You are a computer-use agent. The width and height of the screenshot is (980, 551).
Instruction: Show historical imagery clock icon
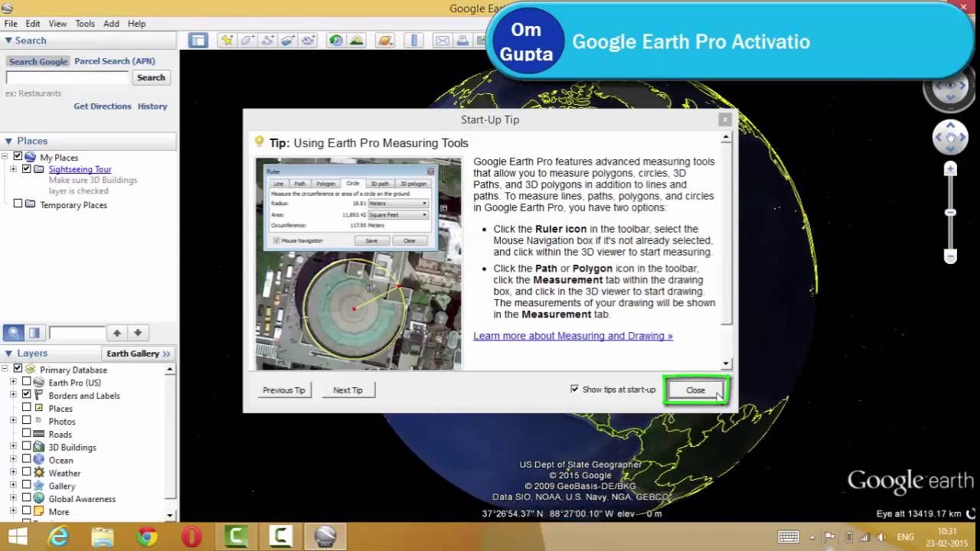pyautogui.click(x=336, y=41)
